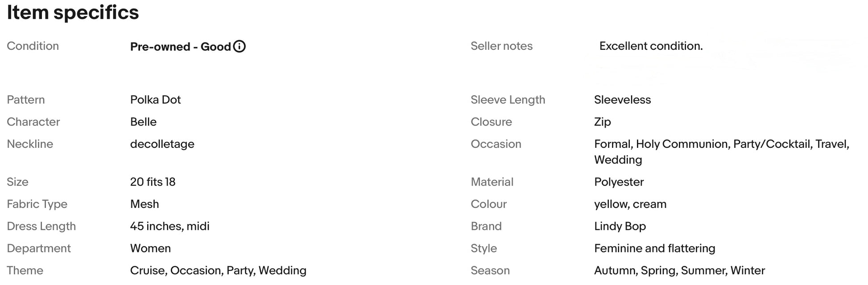This screenshot has width=868, height=285.
Task: Select the Excellent condition seller note
Action: (651, 46)
